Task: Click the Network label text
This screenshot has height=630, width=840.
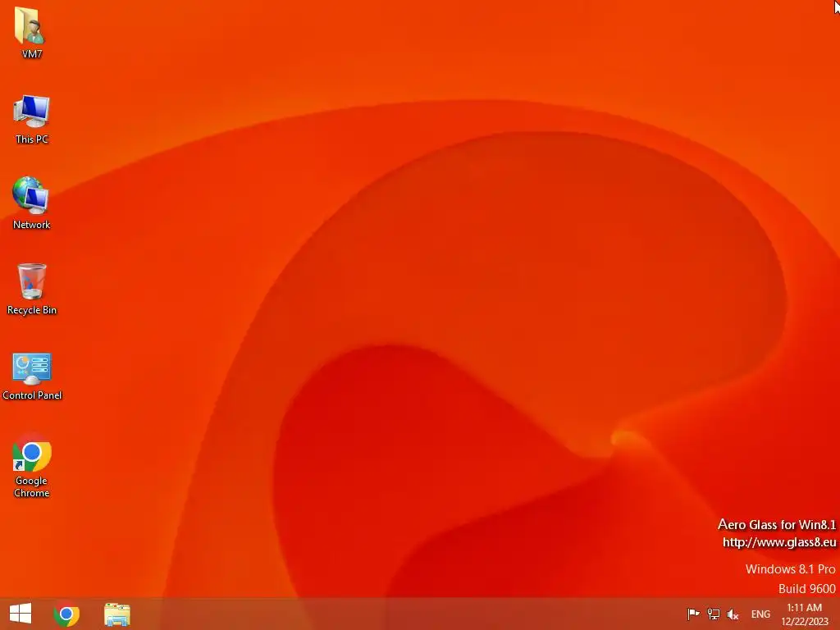Action: [32, 225]
